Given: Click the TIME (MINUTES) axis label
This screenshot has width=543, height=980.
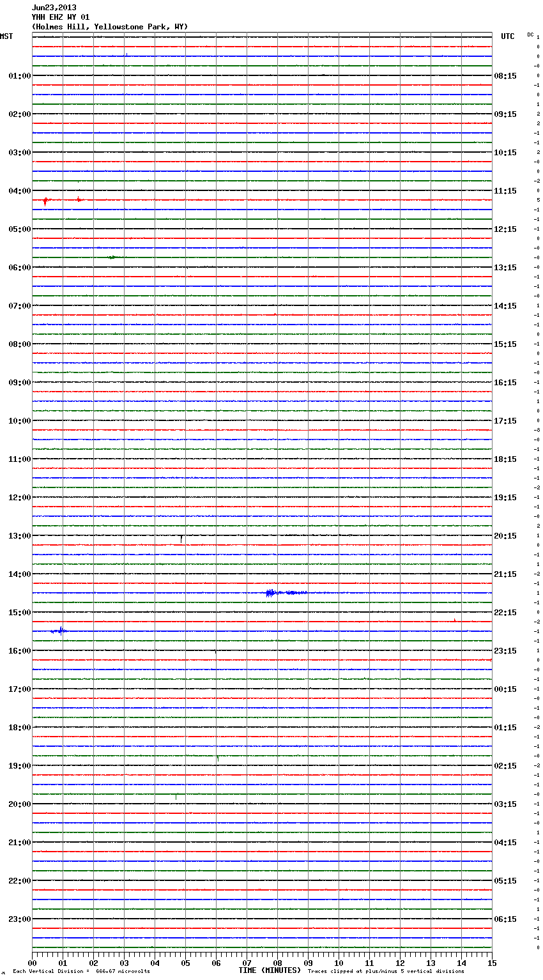Looking at the screenshot, I should coord(270,970).
